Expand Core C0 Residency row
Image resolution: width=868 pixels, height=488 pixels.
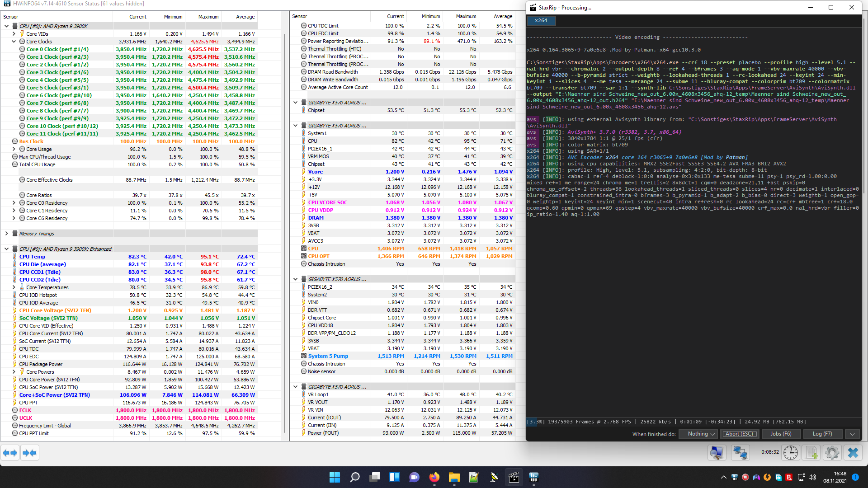click(14, 203)
